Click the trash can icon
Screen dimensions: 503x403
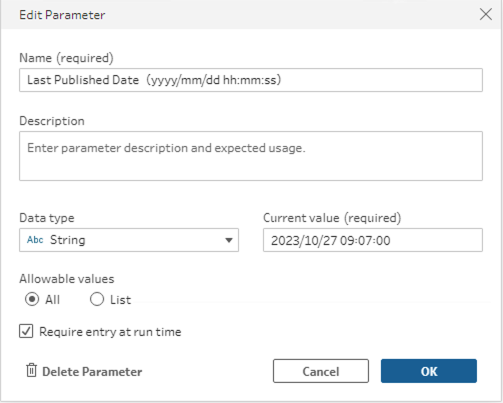[31, 371]
